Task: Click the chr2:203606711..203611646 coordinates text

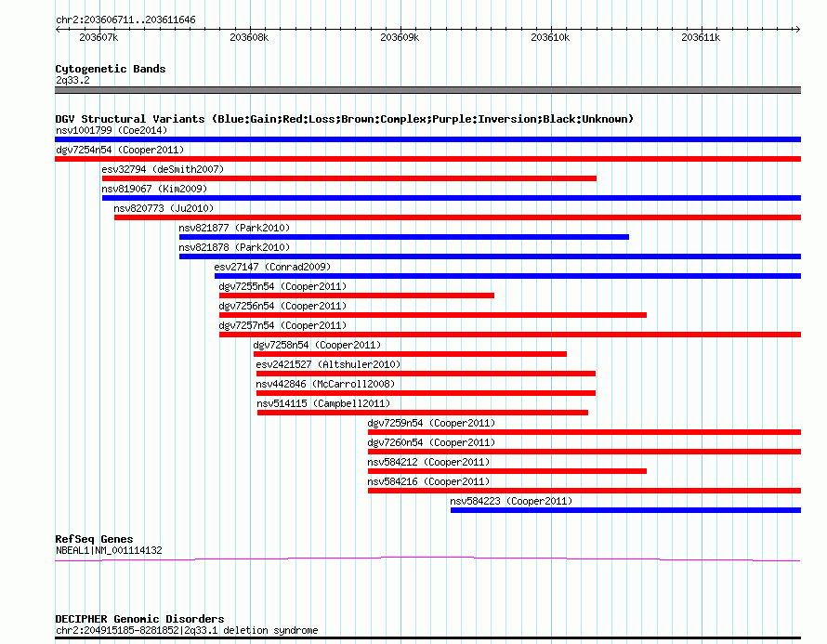Action: click(125, 20)
